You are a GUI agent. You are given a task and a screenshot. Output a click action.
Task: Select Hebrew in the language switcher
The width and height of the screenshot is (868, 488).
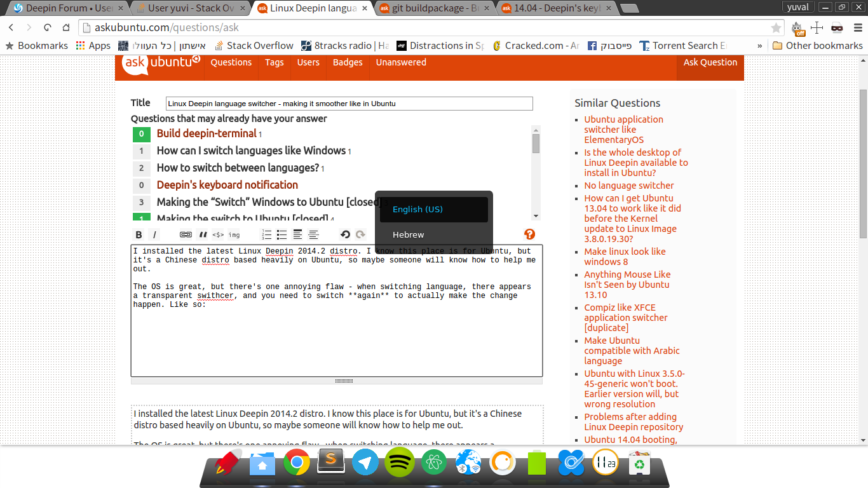(433, 235)
